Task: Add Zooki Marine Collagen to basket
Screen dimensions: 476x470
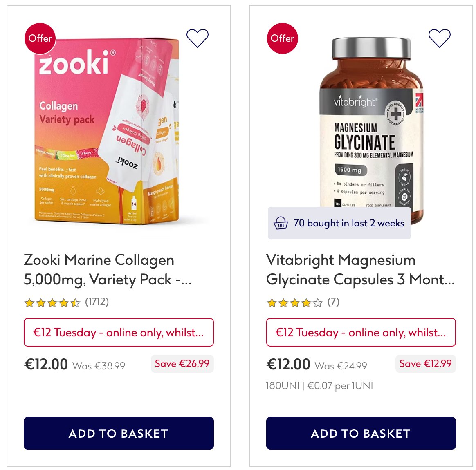Action: coord(119,433)
